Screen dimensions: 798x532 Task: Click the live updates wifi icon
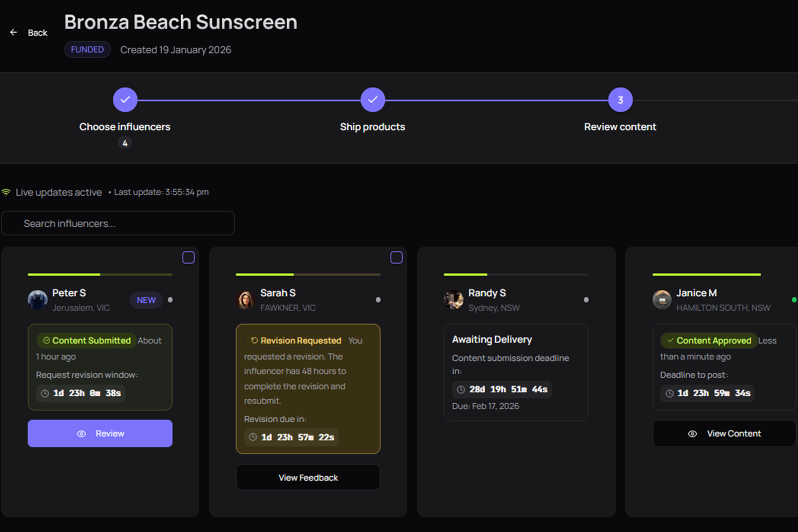point(6,192)
